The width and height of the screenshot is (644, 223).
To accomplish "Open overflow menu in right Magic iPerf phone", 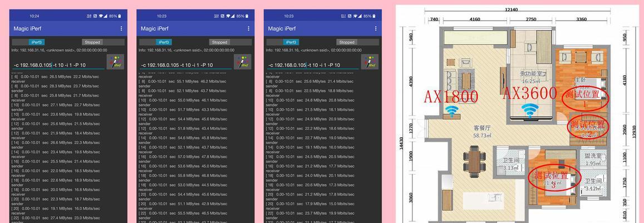I will pyautogui.click(x=376, y=28).
